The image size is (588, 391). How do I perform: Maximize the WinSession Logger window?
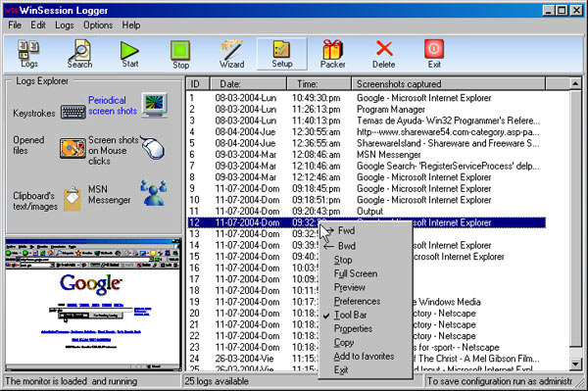coord(562,10)
